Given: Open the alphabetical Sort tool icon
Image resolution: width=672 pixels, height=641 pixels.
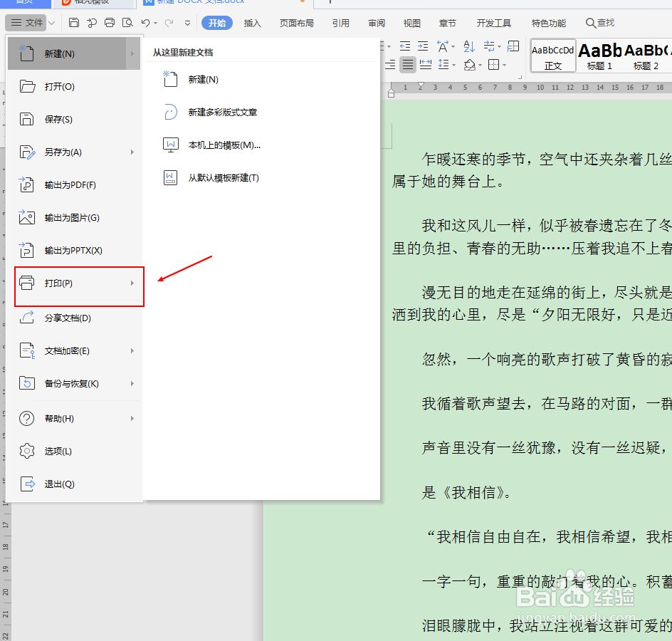Looking at the screenshot, I should pyautogui.click(x=468, y=47).
